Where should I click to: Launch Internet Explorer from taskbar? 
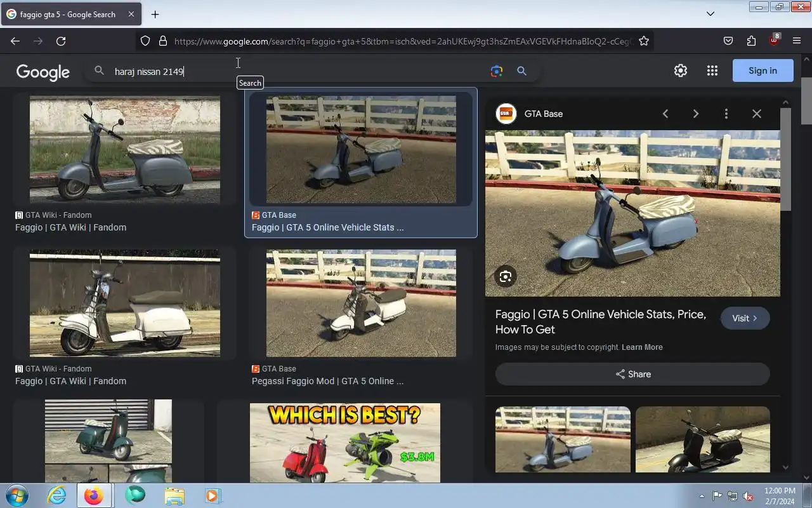pyautogui.click(x=57, y=495)
